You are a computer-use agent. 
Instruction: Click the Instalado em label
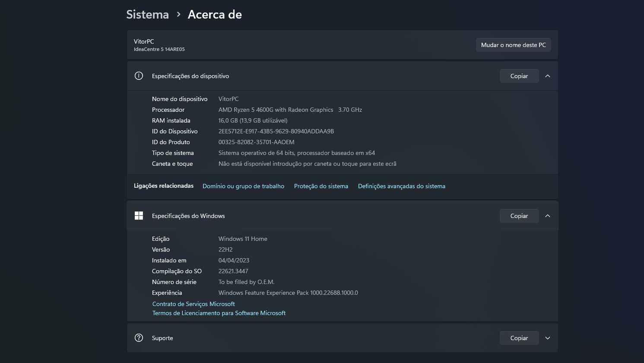169,260
